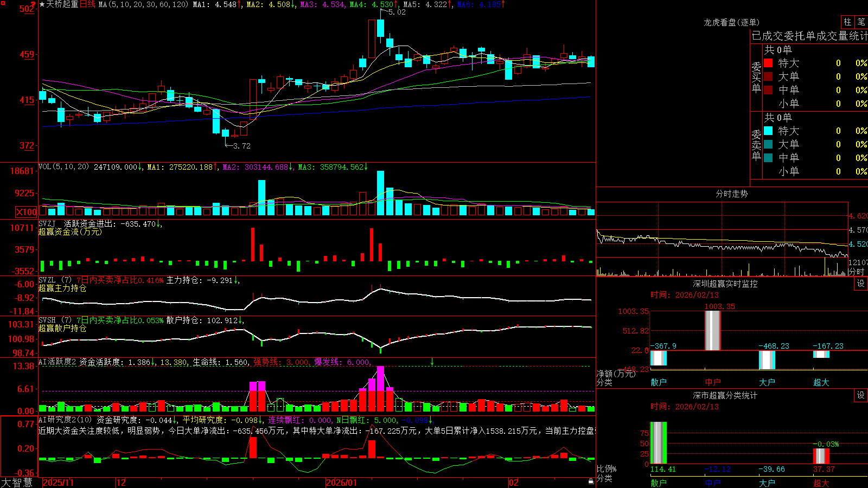This screenshot has height=488, width=868.
Task: Click the 大智慧 logo at bottom-left
Action: tap(17, 482)
